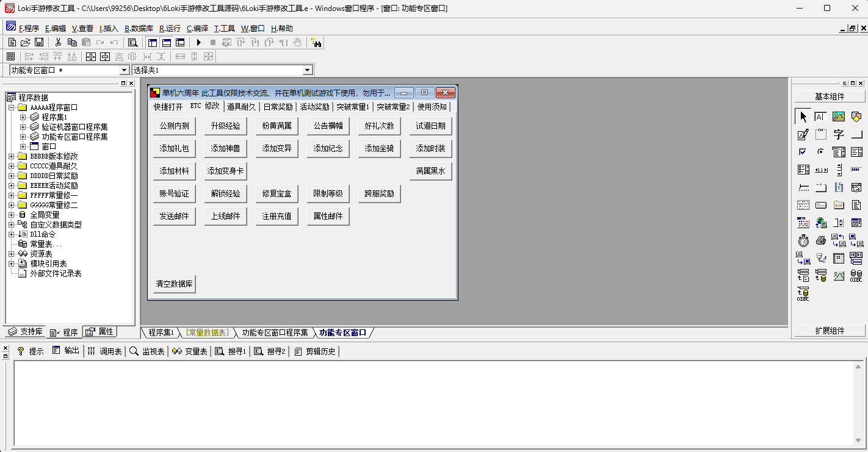Select the '字' label component
This screenshot has height=452, width=868.
tap(839, 134)
